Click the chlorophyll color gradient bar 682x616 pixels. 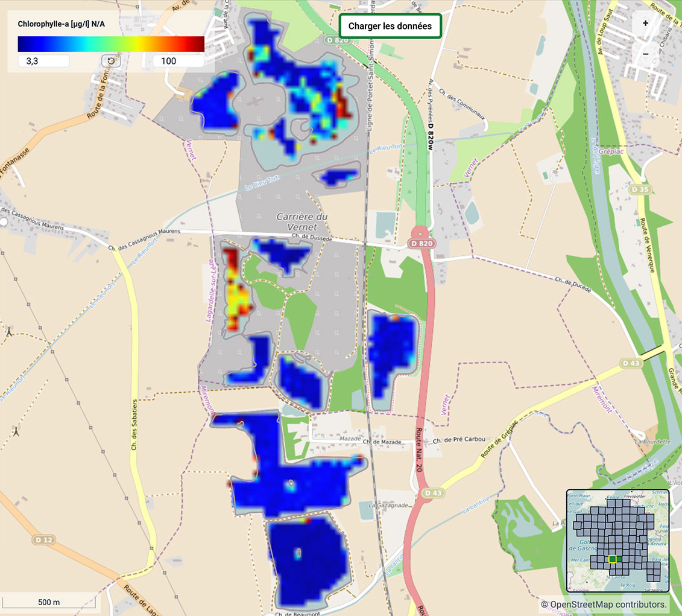pyautogui.click(x=111, y=44)
